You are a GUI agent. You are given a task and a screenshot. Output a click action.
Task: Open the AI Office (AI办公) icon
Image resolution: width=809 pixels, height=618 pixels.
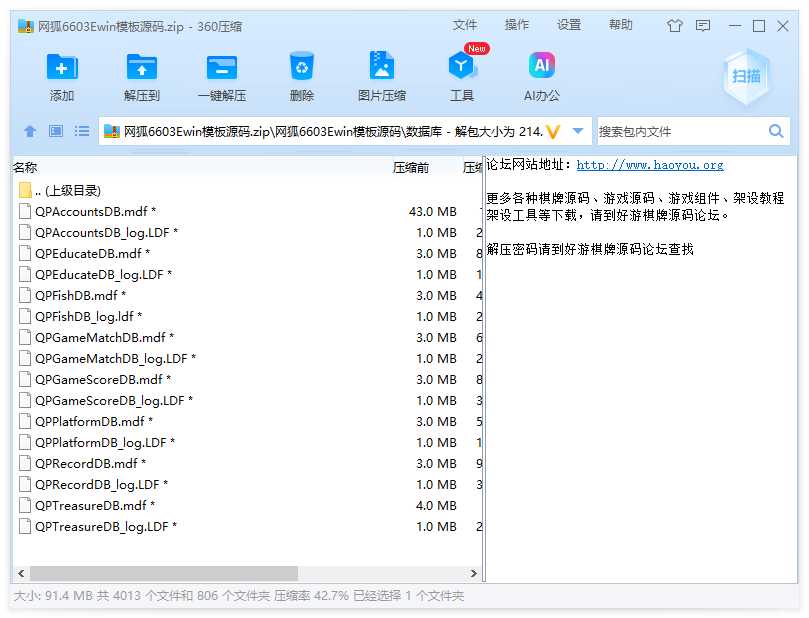[x=542, y=65]
